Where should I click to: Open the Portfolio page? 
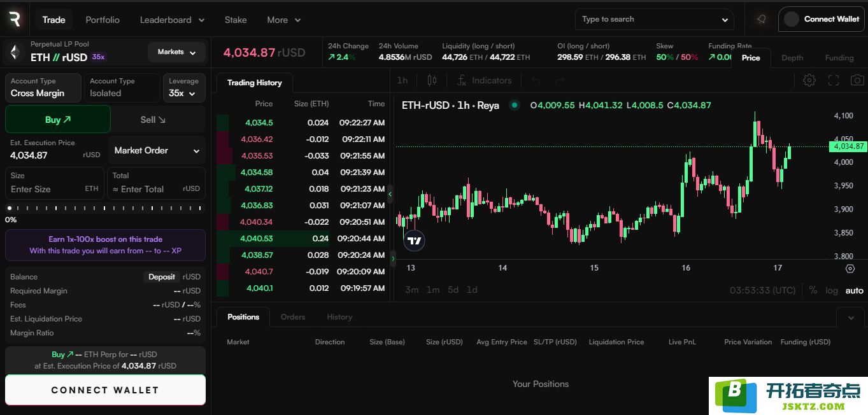(103, 20)
